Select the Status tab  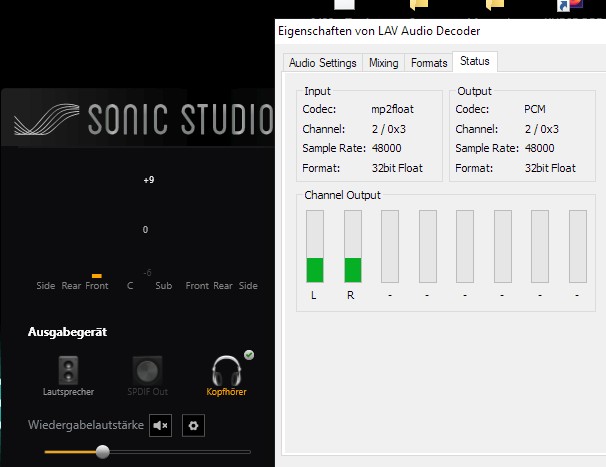click(475, 61)
